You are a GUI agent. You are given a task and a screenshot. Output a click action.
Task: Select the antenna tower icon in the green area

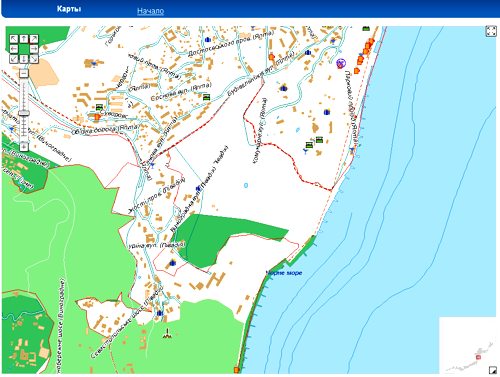click(x=167, y=333)
